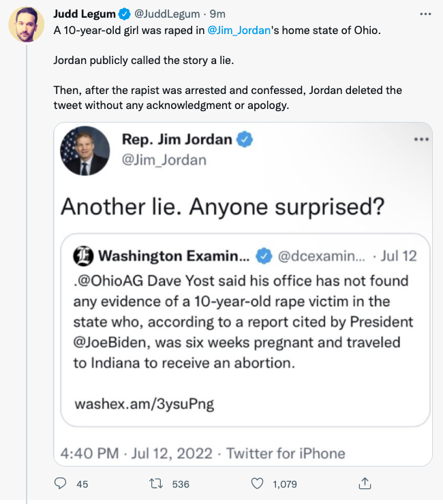Click the 9m tweet timestamp
This screenshot has width=443, height=504.
click(219, 13)
